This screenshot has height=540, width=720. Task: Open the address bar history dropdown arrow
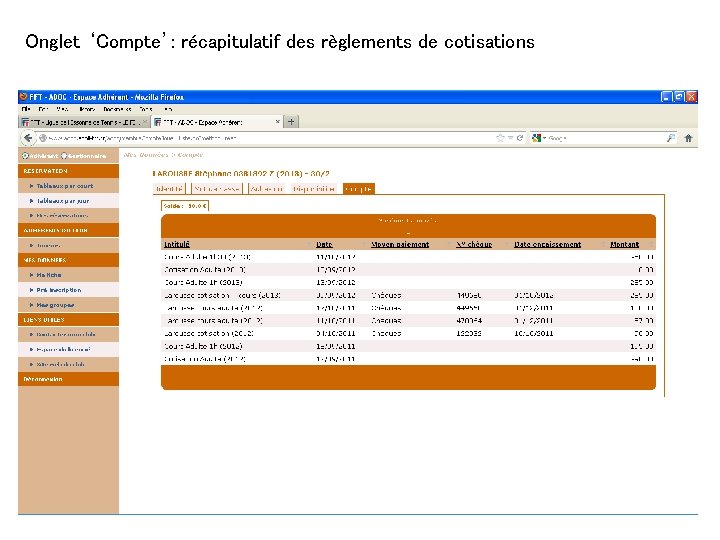(510, 138)
